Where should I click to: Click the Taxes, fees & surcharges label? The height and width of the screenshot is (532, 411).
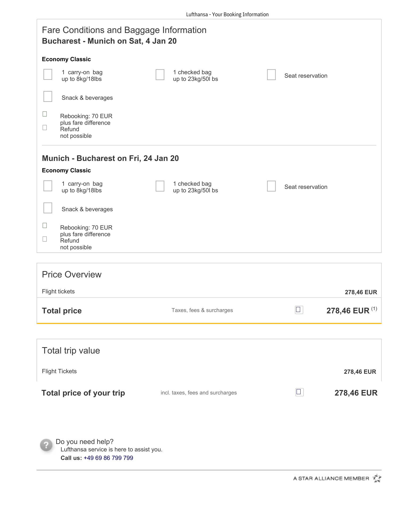pos(202,310)
